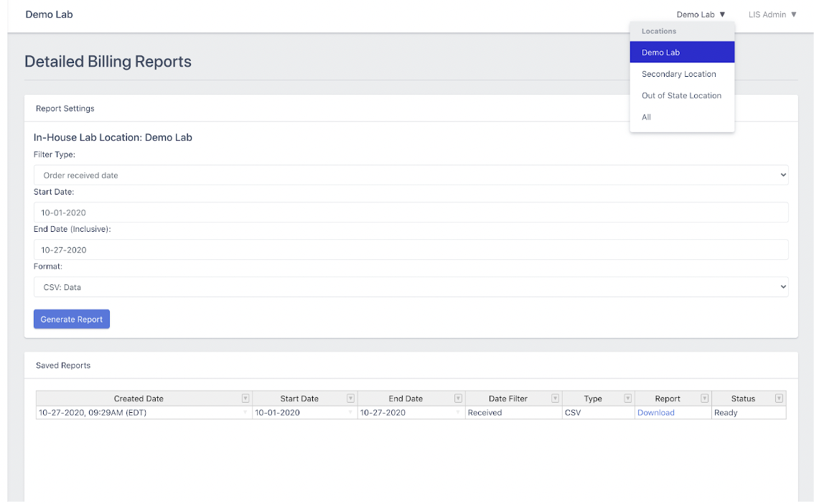
Task: Open the Demo Lab location dropdown in header
Action: (x=701, y=14)
